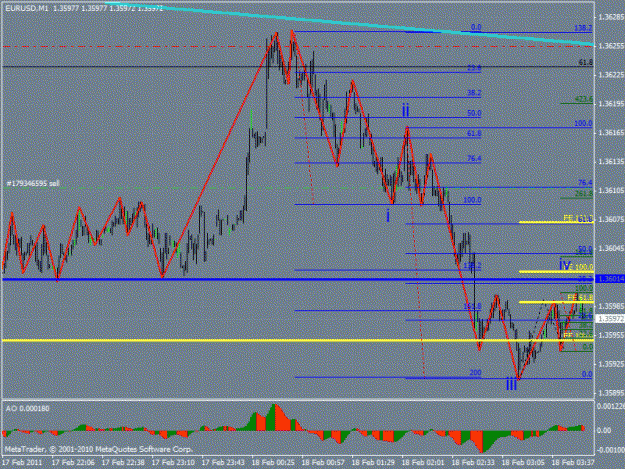Click the '18 Feb 03:37' time label
Viewport: 625px width, 469px height.
point(573,463)
